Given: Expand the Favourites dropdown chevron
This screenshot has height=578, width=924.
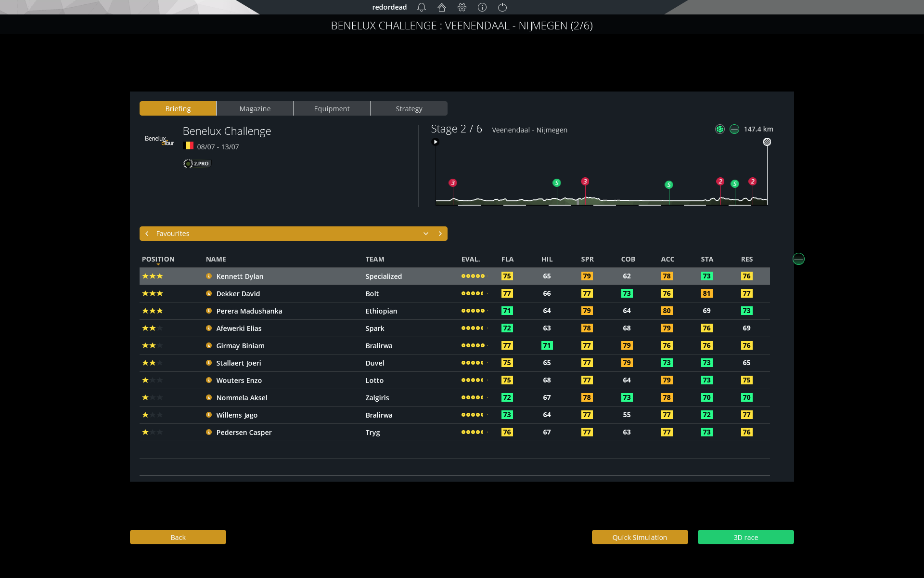Looking at the screenshot, I should (x=426, y=234).
